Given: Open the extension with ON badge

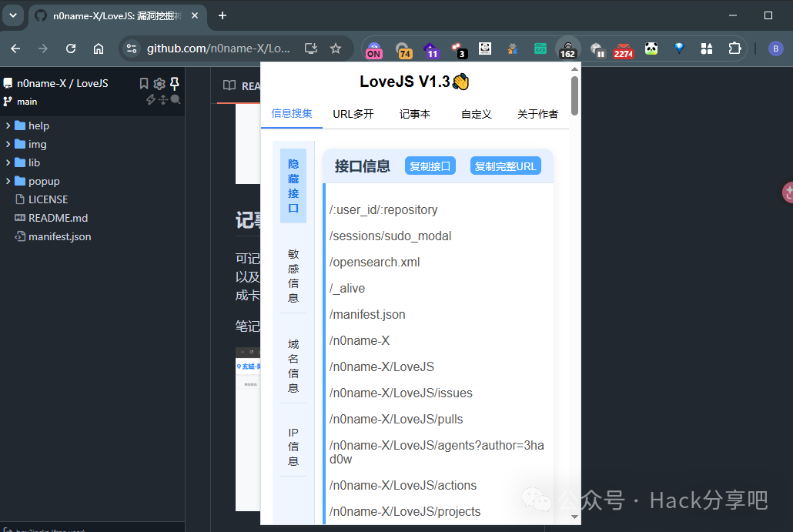Looking at the screenshot, I should pos(373,50).
